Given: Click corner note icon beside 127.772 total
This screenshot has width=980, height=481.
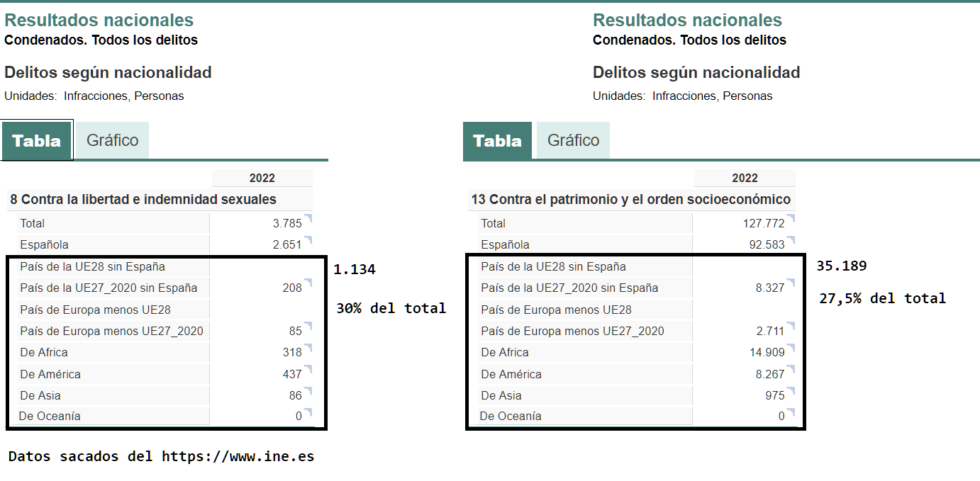Looking at the screenshot, I should pos(791,217).
